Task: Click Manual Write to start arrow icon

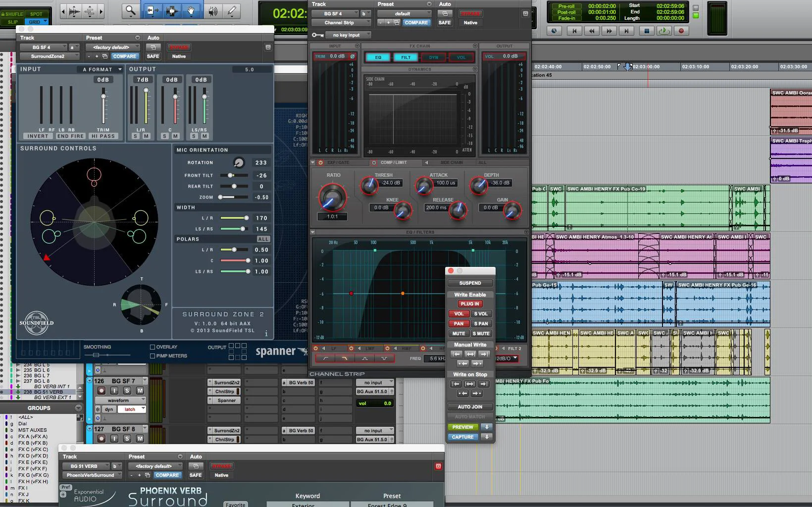Action: click(457, 354)
